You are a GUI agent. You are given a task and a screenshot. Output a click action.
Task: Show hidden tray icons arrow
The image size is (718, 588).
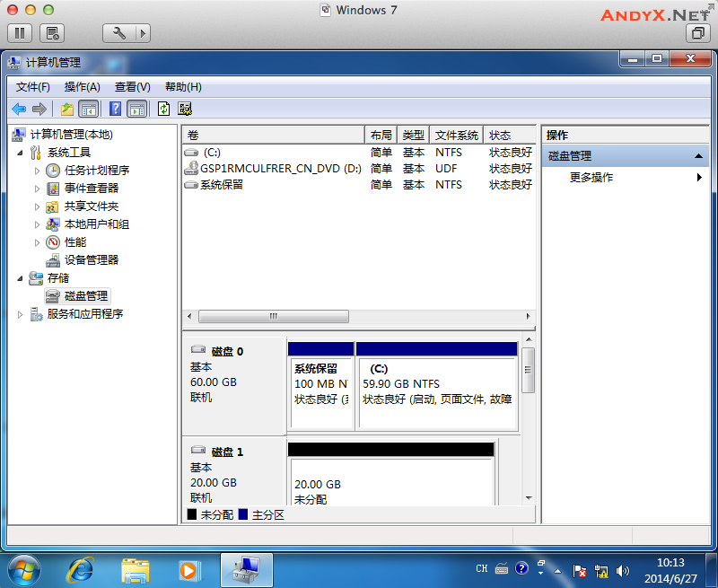(557, 571)
